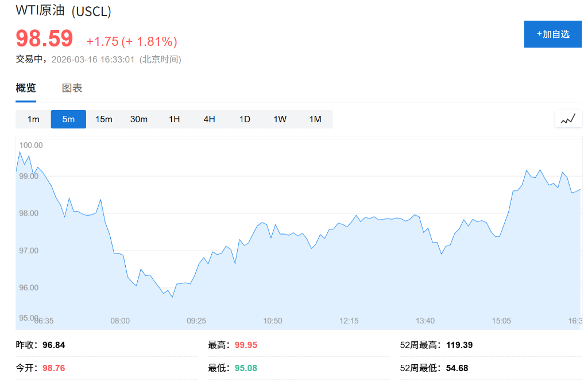Select the 5m timeframe
This screenshot has height=386, width=588.
[68, 119]
